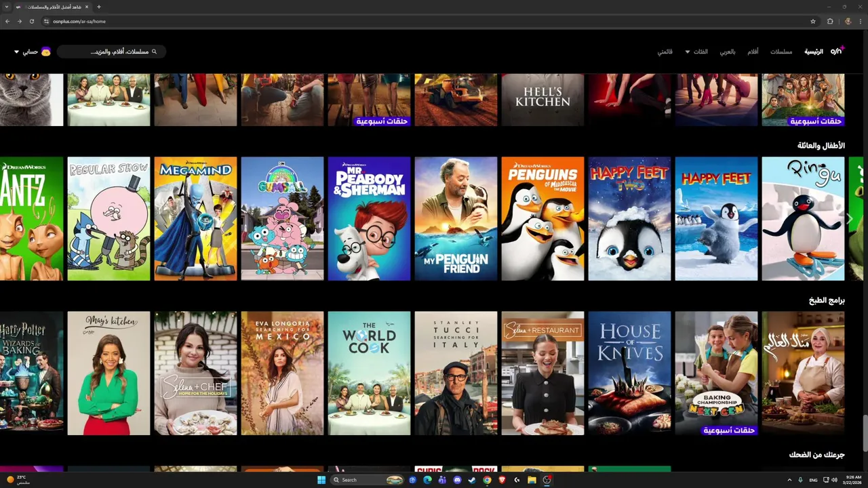Open the Selena + Restaurant poster

(542, 373)
